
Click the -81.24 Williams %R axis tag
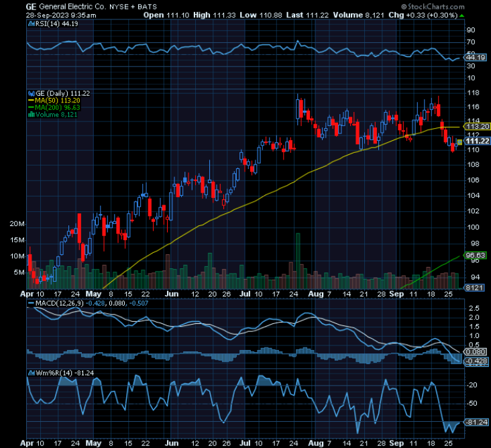click(477, 423)
